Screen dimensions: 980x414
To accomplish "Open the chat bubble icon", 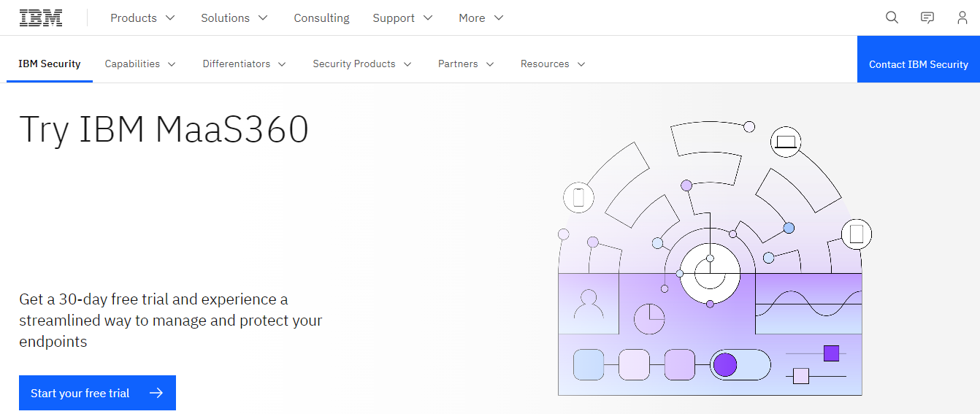I will pos(927,18).
